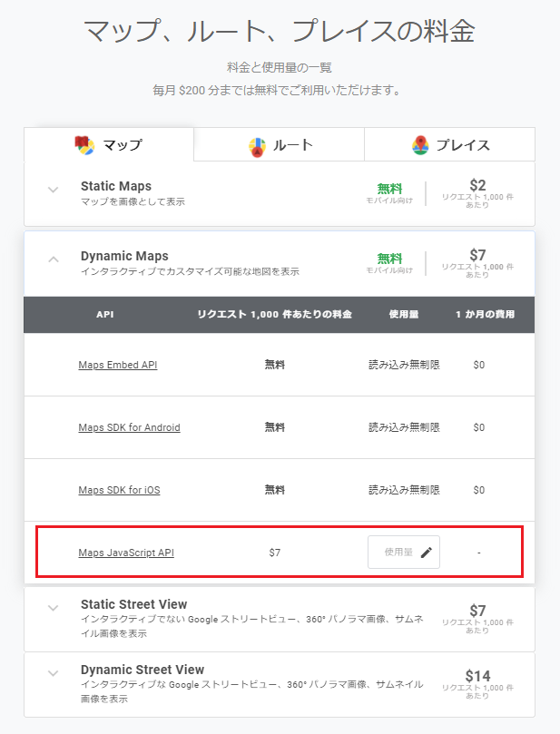Click the プレイス tab pin icon

pyautogui.click(x=420, y=145)
